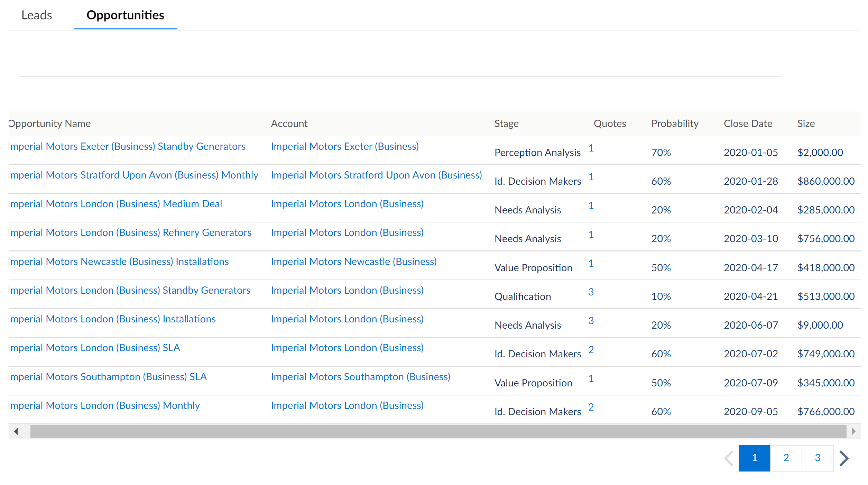
Task: Click the horizontal scrollbar thumb
Action: click(438, 431)
